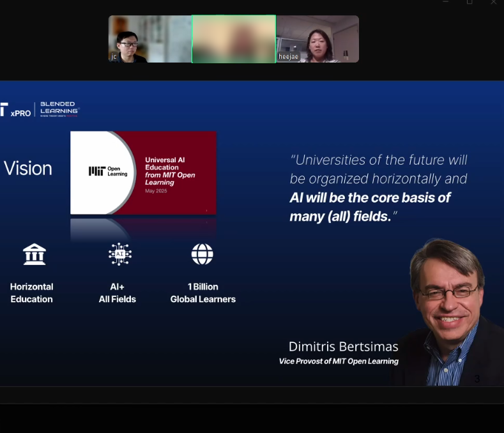Click the university building icon
Image resolution: width=504 pixels, height=433 pixels.
click(x=34, y=254)
